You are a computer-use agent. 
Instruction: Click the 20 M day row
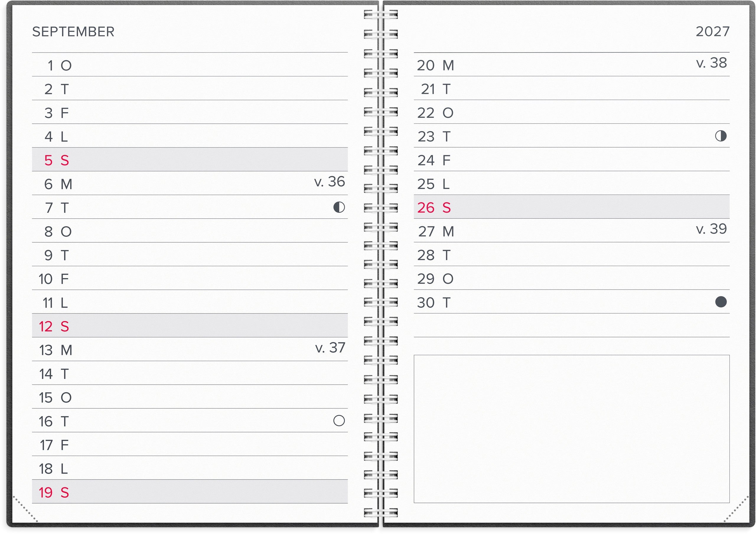[x=572, y=65]
